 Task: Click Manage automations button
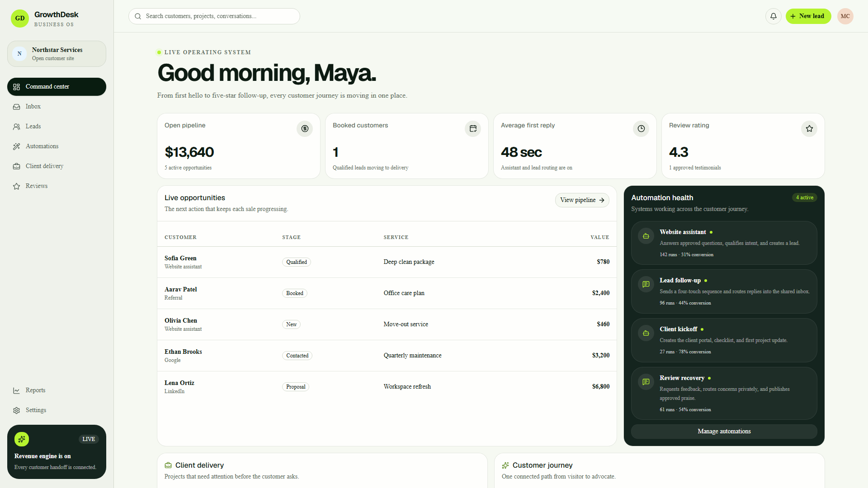coord(724,432)
